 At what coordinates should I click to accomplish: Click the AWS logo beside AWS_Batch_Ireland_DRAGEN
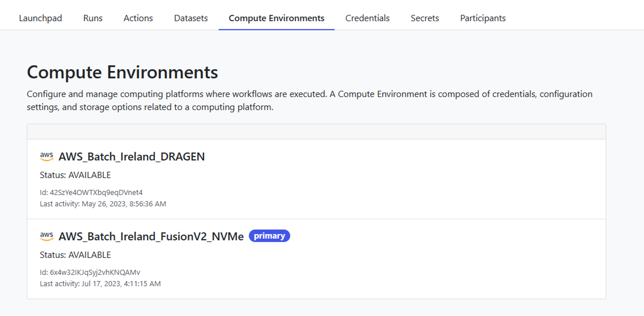46,157
